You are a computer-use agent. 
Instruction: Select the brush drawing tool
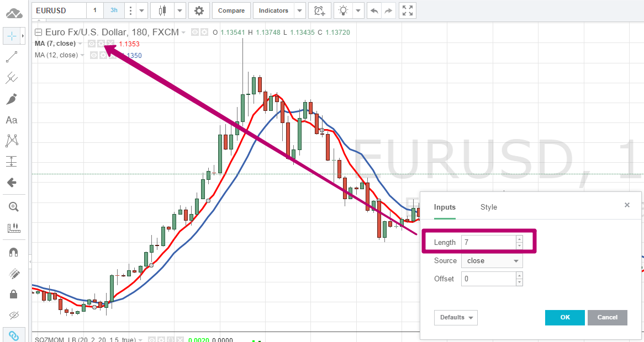pyautogui.click(x=12, y=99)
